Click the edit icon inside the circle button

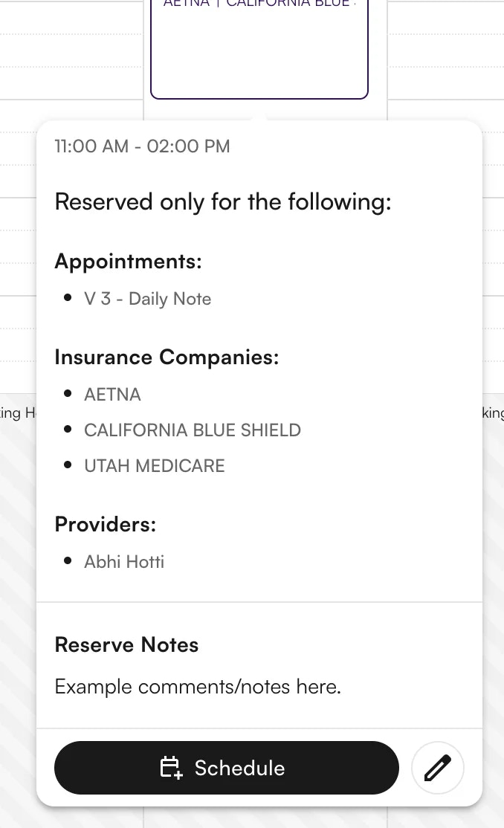coord(437,768)
